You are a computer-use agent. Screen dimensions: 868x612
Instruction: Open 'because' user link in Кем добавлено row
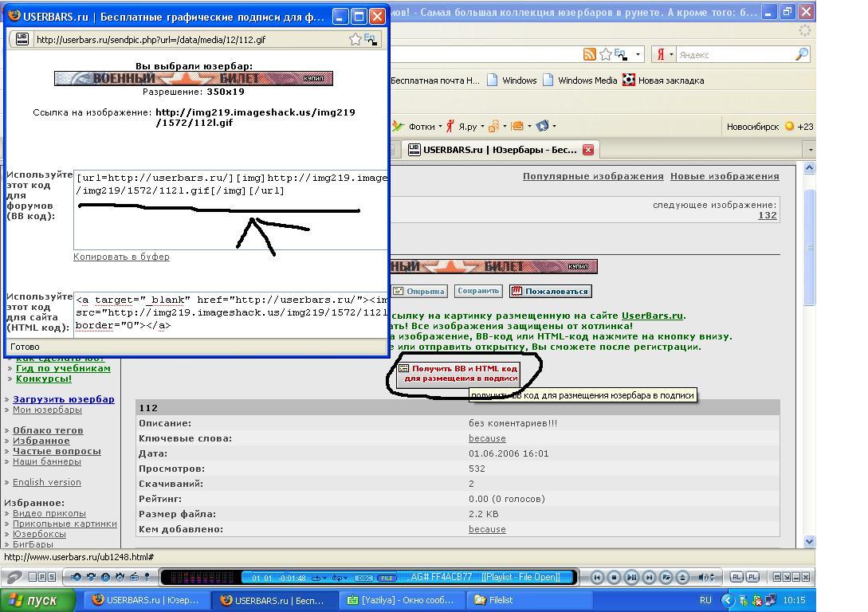[x=487, y=529]
